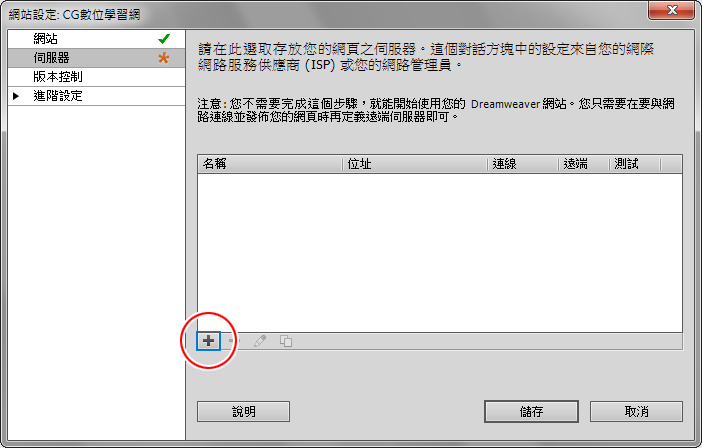Click the duplicate existing server icon
The image size is (702, 448).
[286, 341]
